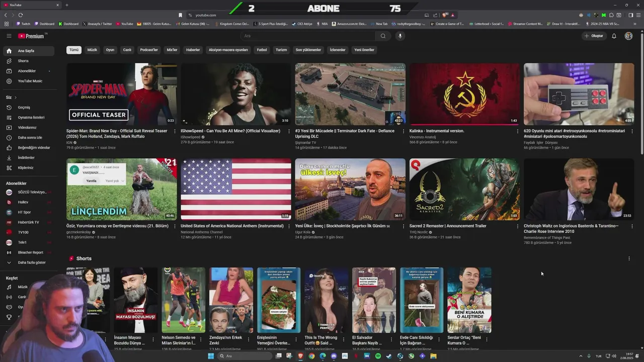Open Sacred 2 Remaster trailer thumbnail
The height and width of the screenshot is (362, 644).
(x=464, y=190)
